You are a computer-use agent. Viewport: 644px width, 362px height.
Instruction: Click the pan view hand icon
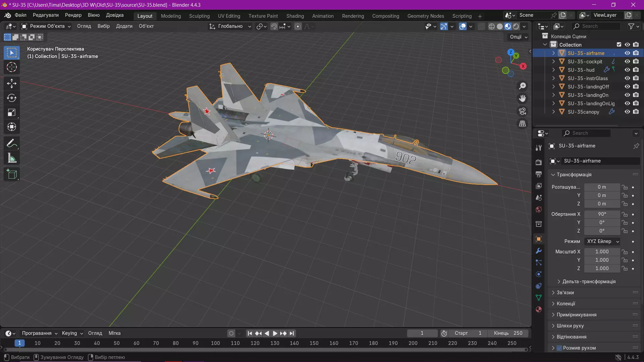tap(523, 99)
